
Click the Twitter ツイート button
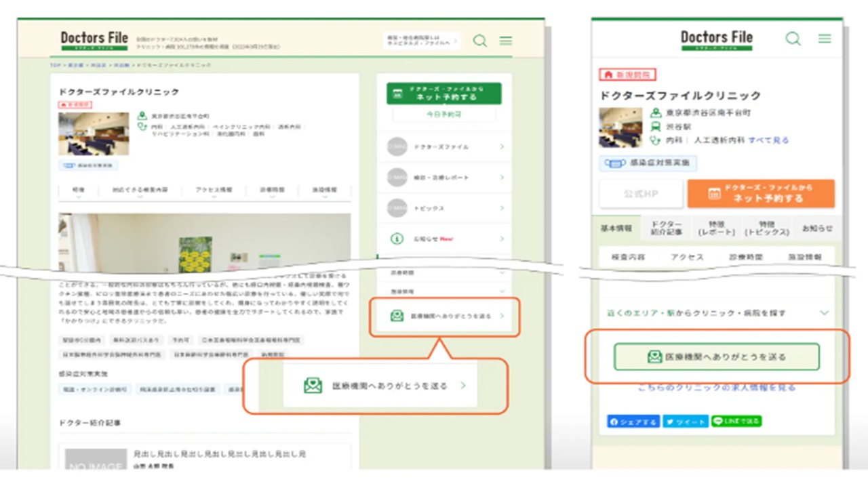pos(685,422)
